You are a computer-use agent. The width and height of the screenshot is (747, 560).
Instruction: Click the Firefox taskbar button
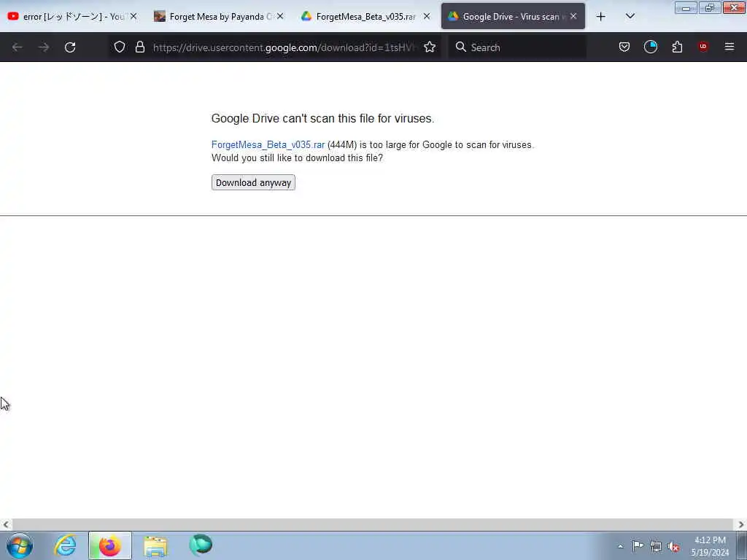tap(110, 545)
